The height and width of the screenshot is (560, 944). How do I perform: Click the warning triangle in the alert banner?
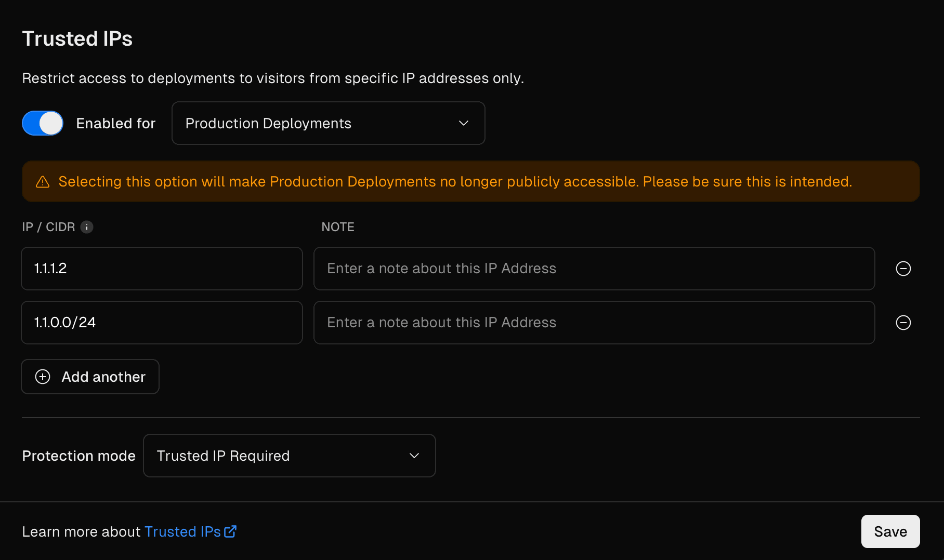[43, 181]
